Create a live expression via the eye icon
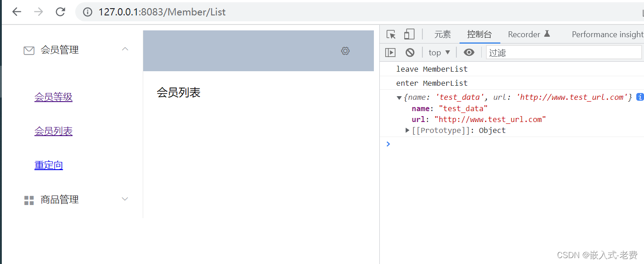 tap(469, 52)
